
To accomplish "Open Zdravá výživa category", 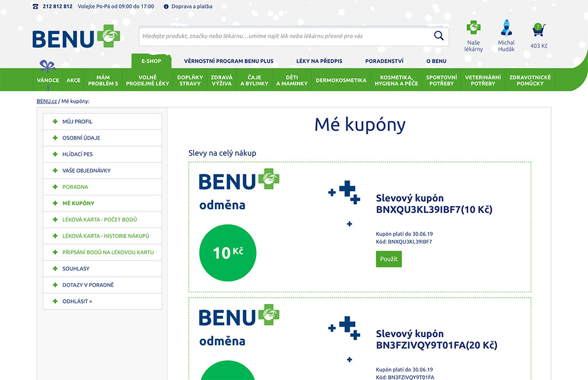I will coord(221,80).
